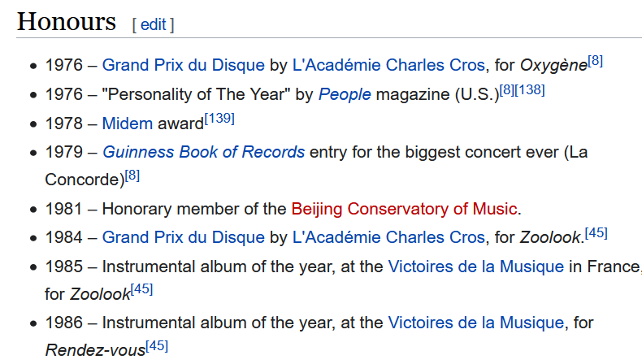Open Victoires de la Musique link in 1985 entry
The height and width of the screenshot is (364, 642).
click(x=475, y=266)
